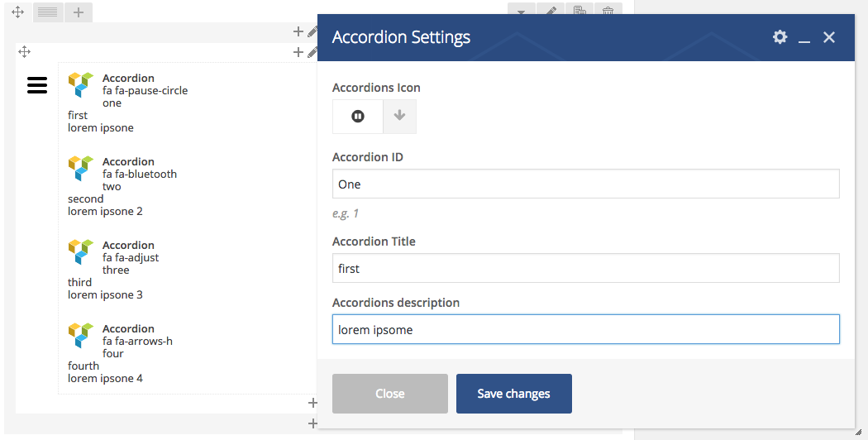Click the edit row pencil beside the clone icon

(x=551, y=12)
